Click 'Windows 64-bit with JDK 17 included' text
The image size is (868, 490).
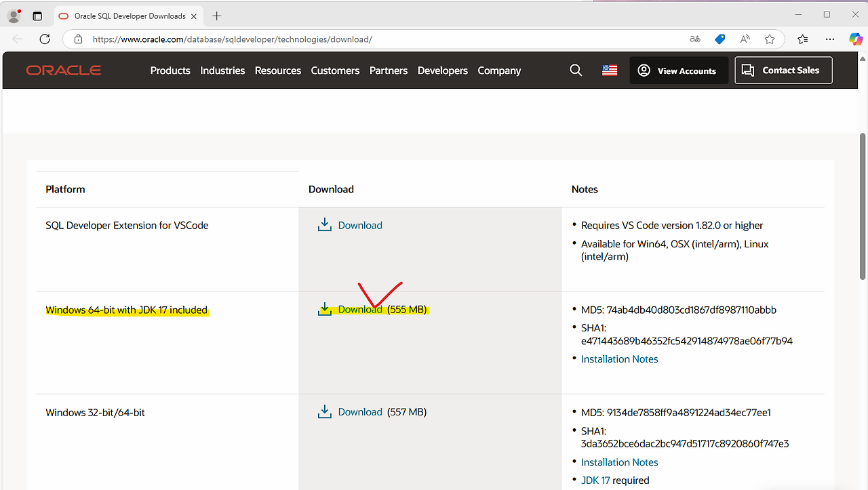click(x=126, y=310)
